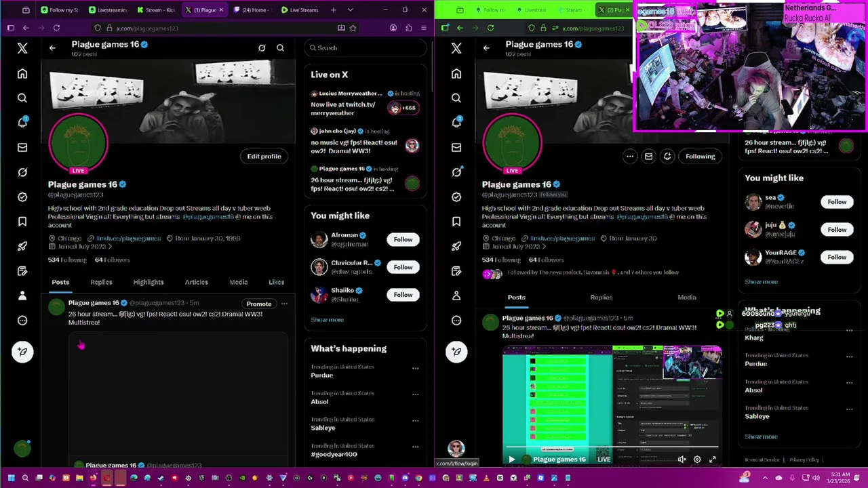Mute or unmute the live video
Screen dimensions: 868x488
[x=682, y=460]
